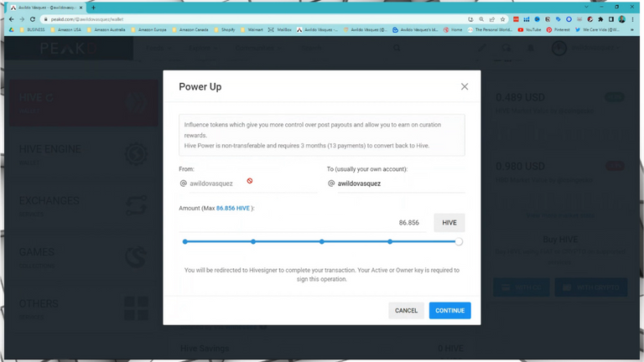Open the Amazon Europa bookmarks folder
The height and width of the screenshot is (362, 644).
tap(149, 29)
